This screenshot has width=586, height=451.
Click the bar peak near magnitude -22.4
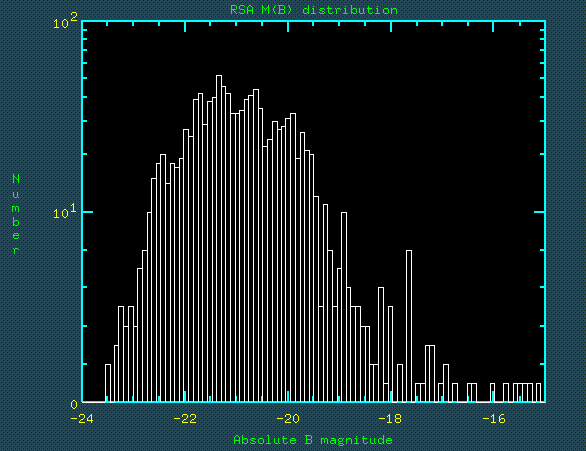163,278
